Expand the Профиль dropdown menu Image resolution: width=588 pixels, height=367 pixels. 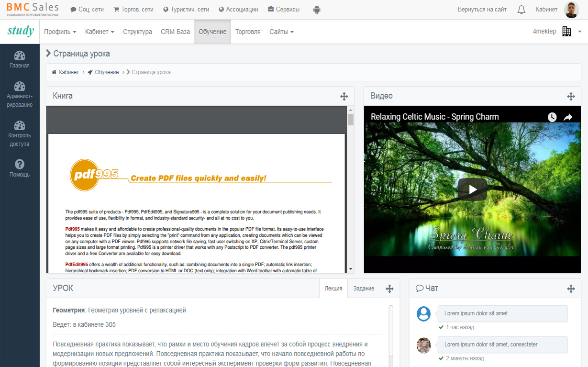tap(60, 32)
